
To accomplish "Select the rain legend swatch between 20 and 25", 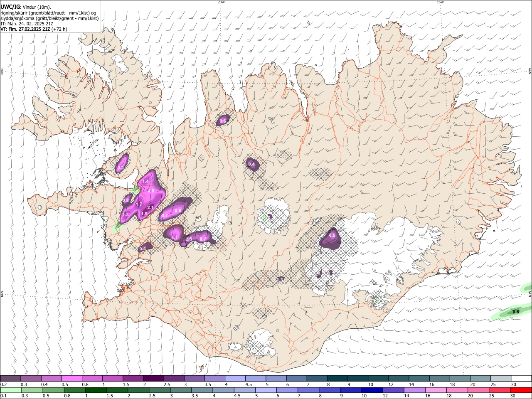I will click(x=478, y=390).
